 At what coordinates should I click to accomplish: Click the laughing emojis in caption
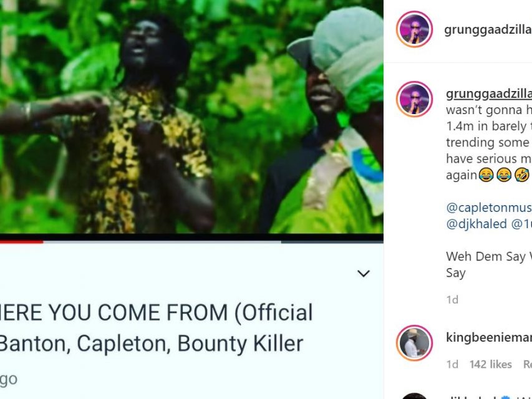point(503,175)
